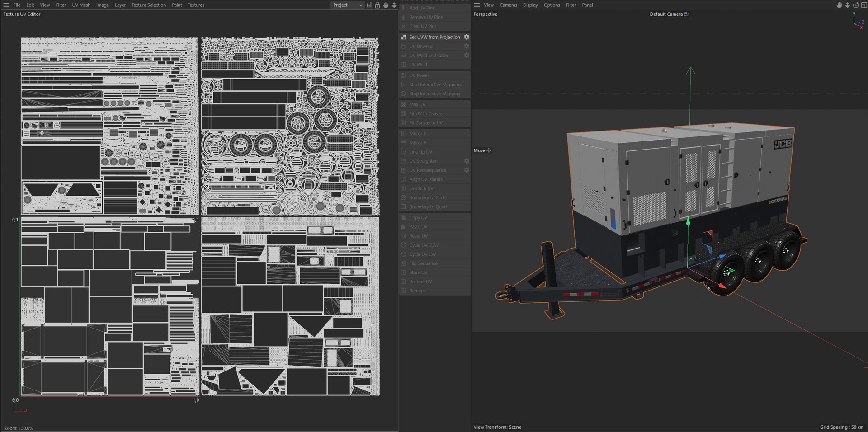Open UV Weld and Relax settings gear
The width and height of the screenshot is (868, 432).
[x=467, y=55]
